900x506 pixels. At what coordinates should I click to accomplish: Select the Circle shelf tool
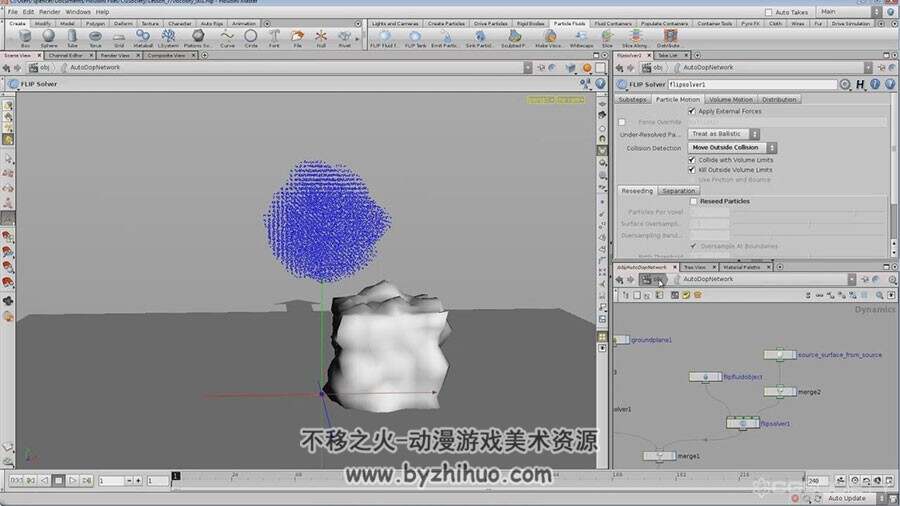point(251,38)
